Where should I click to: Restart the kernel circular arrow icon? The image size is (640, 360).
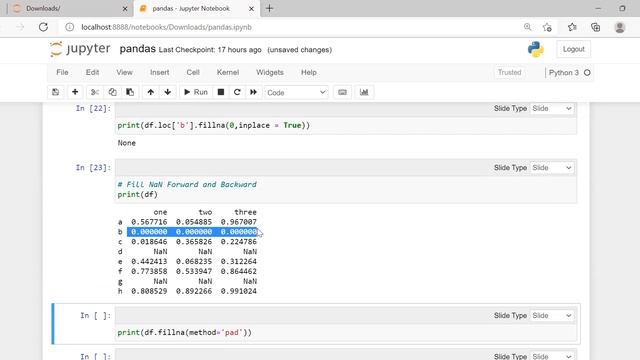coord(237,92)
